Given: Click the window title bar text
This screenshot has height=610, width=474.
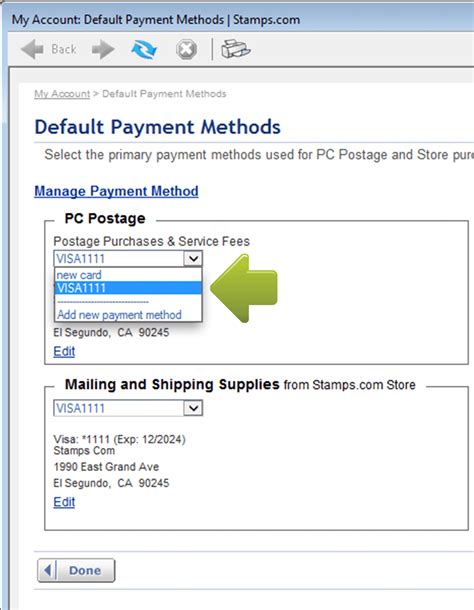Looking at the screenshot, I should point(156,19).
